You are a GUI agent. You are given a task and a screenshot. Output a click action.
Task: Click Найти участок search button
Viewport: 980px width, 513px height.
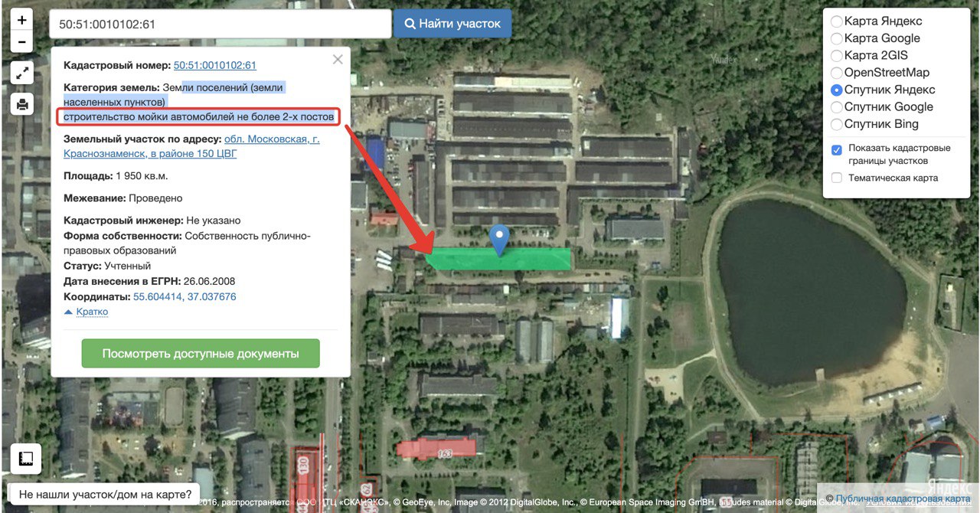452,24
